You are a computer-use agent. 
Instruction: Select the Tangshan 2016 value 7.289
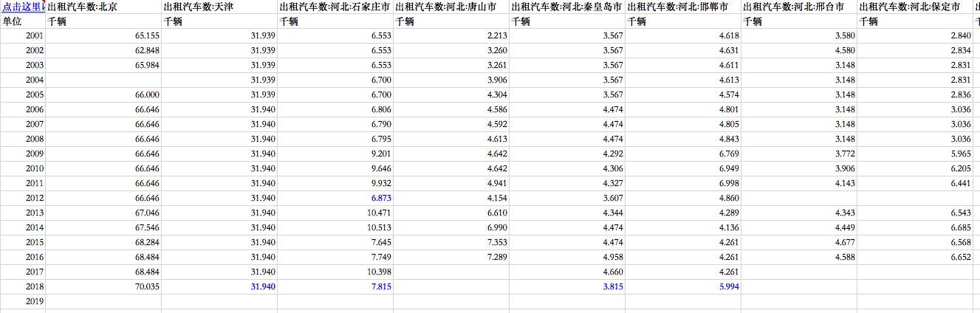coord(451,257)
